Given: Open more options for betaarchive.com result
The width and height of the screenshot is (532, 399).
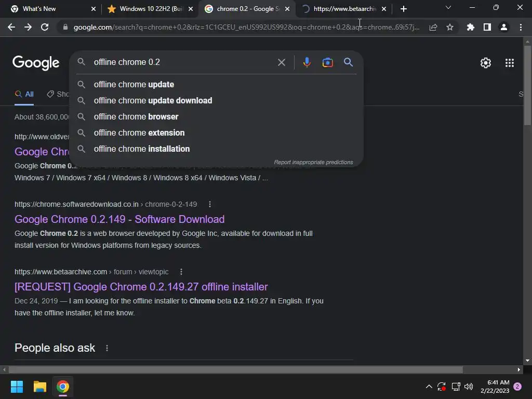Looking at the screenshot, I should (x=181, y=272).
